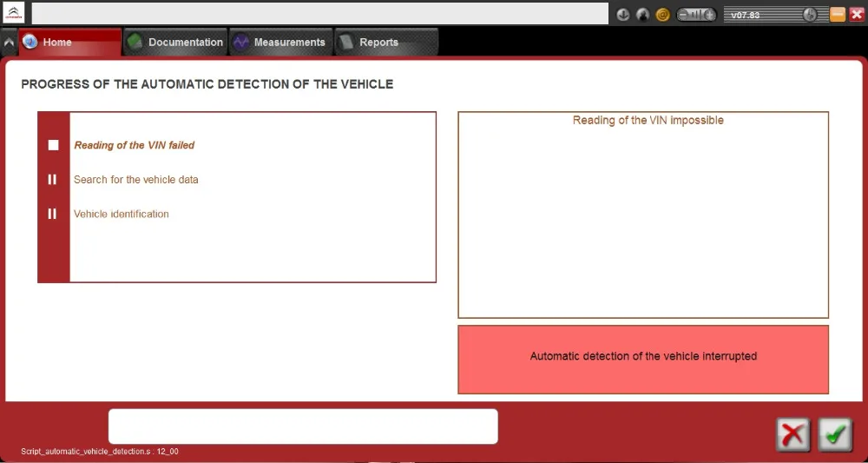The width and height of the screenshot is (868, 463).
Task: Click pause icon beside Search for vehicle data
Action: click(52, 180)
